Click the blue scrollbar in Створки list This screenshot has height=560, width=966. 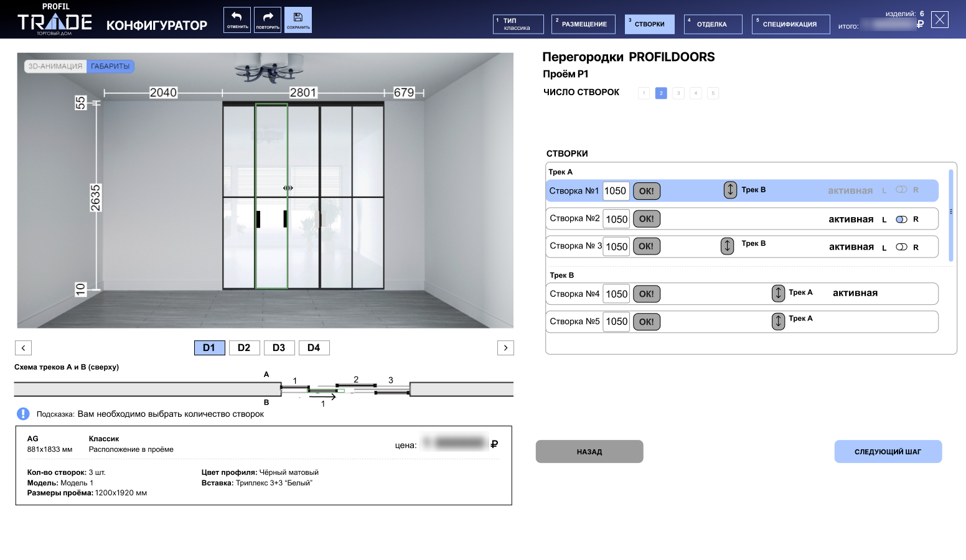point(951,215)
